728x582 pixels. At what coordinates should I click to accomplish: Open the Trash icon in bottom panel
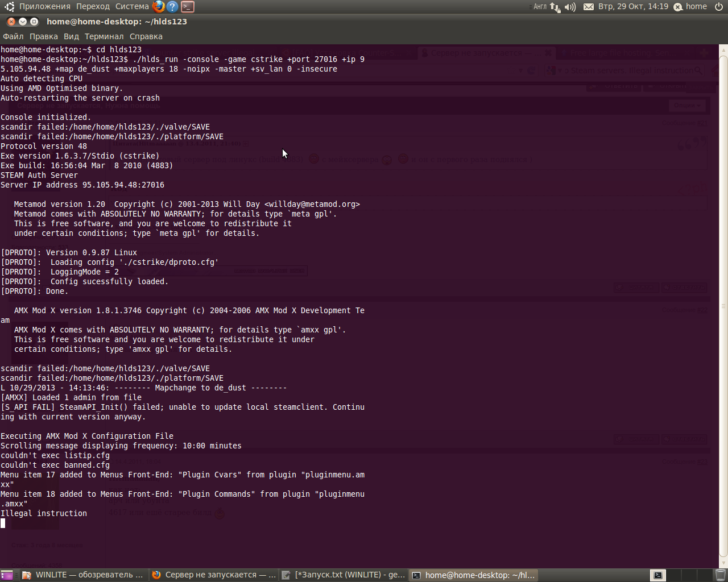pos(720,575)
